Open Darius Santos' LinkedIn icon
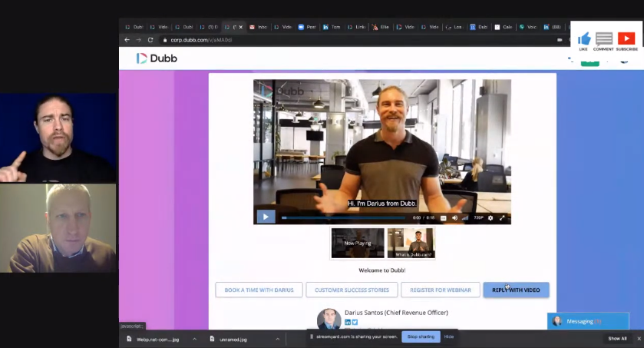The width and height of the screenshot is (644, 348). click(x=348, y=323)
